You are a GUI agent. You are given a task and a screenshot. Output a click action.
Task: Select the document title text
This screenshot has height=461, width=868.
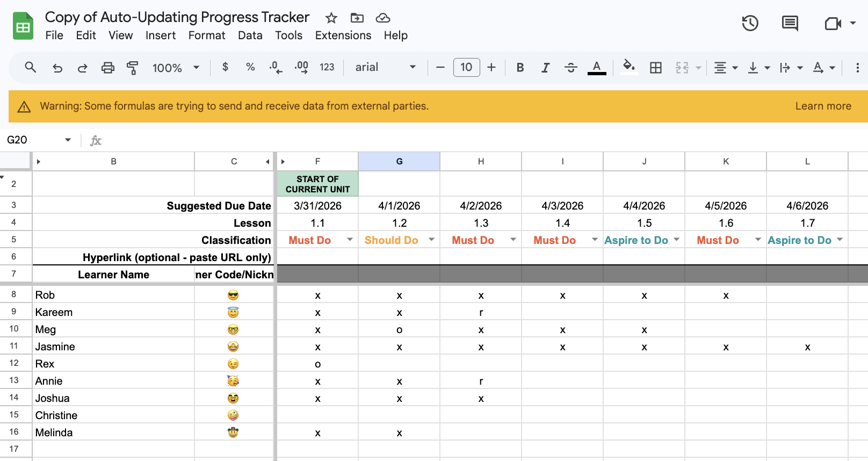(x=177, y=17)
